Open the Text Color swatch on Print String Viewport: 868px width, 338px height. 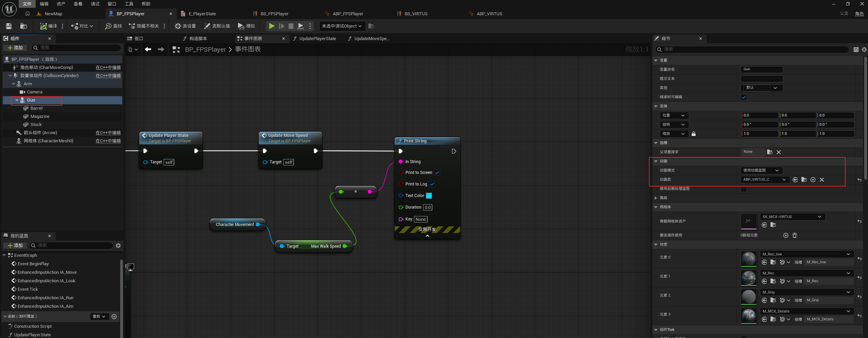[429, 196]
